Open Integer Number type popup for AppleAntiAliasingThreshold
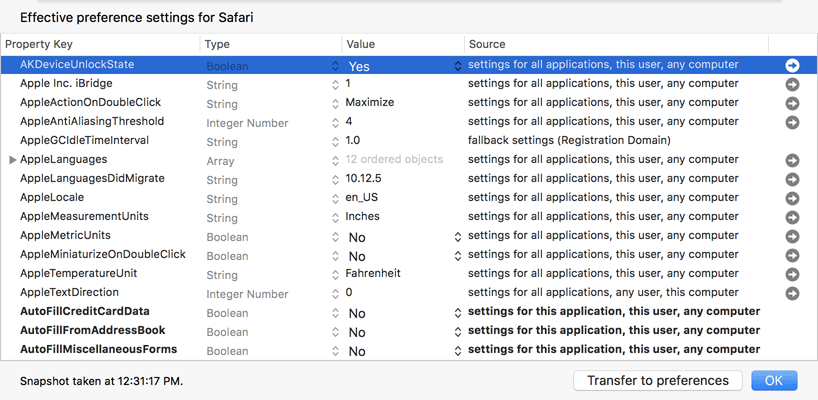 335,123
